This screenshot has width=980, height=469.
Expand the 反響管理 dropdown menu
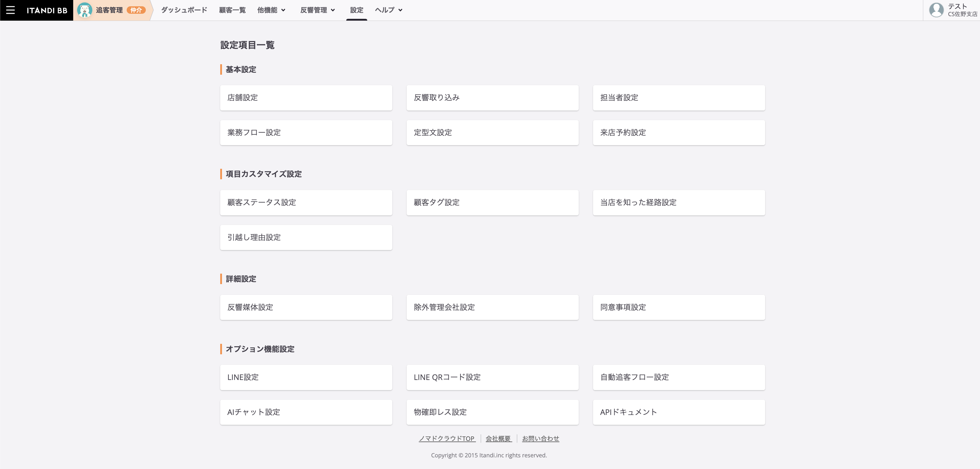pyautogui.click(x=318, y=10)
